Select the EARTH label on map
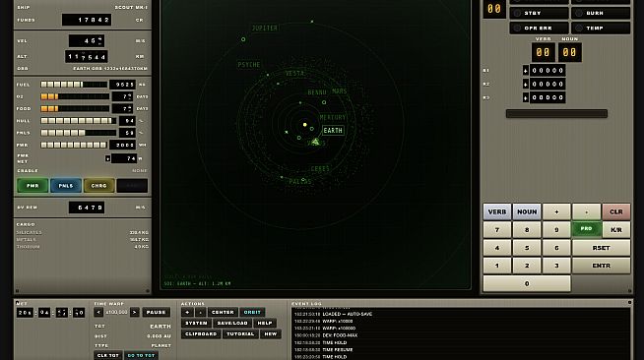 tap(333, 131)
